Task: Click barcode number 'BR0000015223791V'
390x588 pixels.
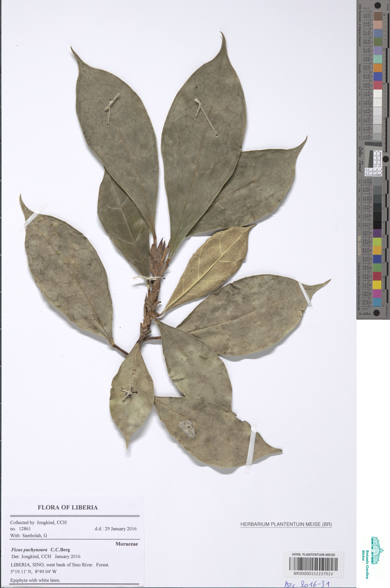Action: tap(313, 574)
